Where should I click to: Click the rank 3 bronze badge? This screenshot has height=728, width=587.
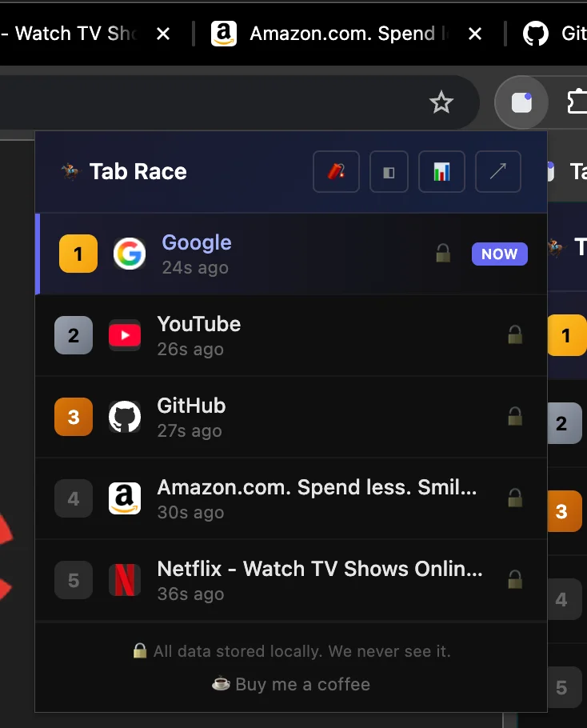[74, 417]
